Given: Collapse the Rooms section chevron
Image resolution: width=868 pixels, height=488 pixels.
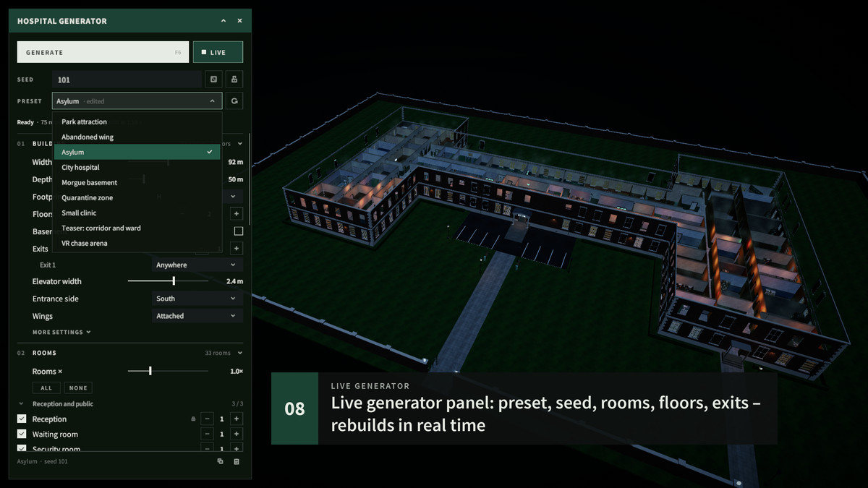Looking at the screenshot, I should [240, 353].
